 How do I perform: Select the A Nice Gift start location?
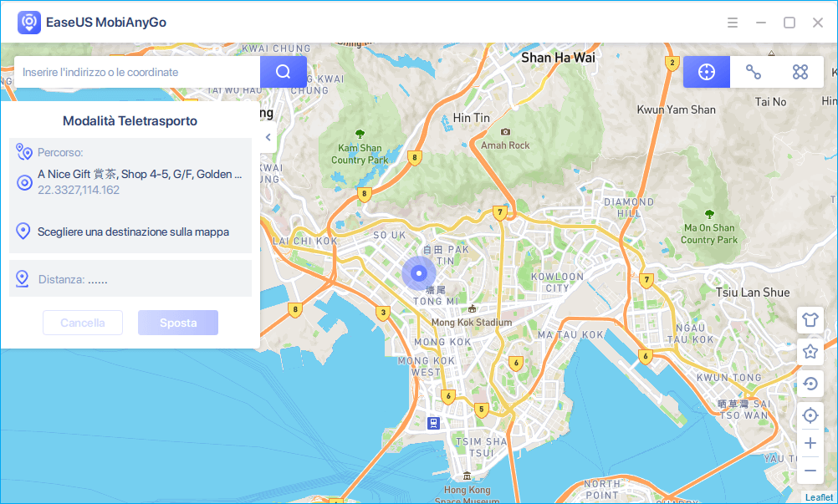(139, 175)
